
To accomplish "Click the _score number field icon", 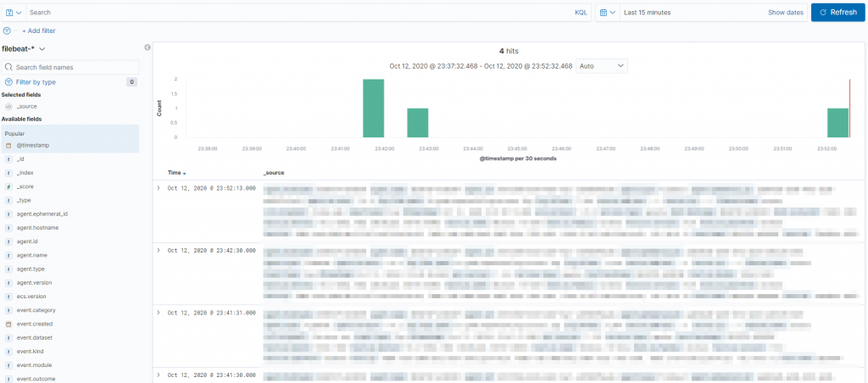I will [8, 186].
